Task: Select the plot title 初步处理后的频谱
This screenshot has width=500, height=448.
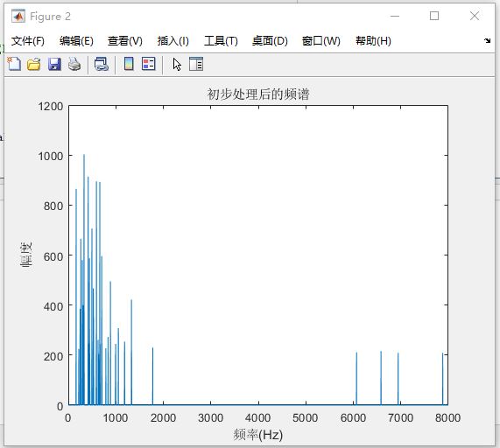Action: coord(258,94)
